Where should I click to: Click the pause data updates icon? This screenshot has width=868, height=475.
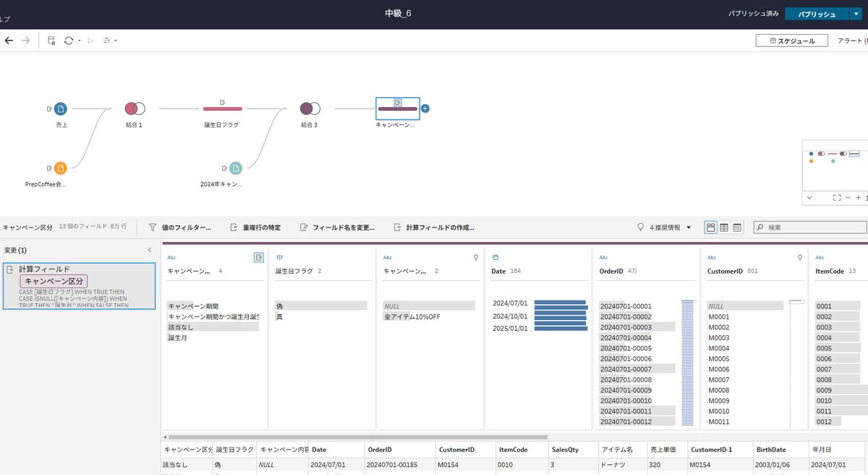pos(51,41)
